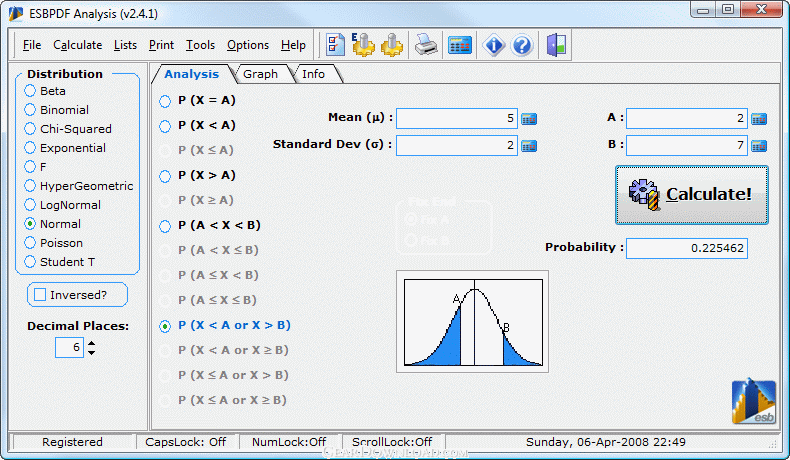Select the LogNormal distribution
This screenshot has height=460, width=790.
pyautogui.click(x=62, y=205)
